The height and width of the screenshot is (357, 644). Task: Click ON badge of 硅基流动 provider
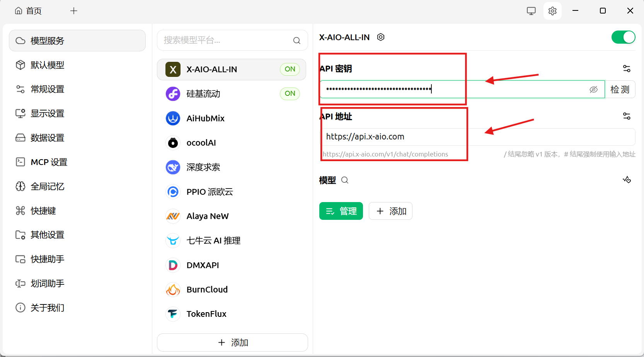pyautogui.click(x=290, y=93)
